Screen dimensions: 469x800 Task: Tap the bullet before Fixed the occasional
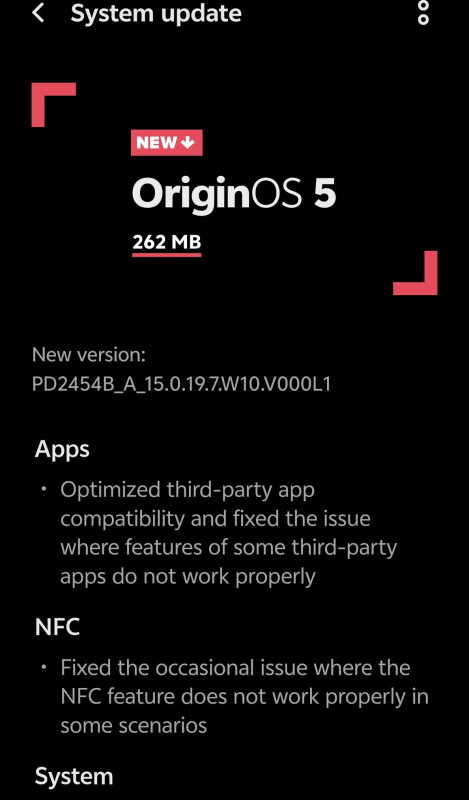coord(44,667)
